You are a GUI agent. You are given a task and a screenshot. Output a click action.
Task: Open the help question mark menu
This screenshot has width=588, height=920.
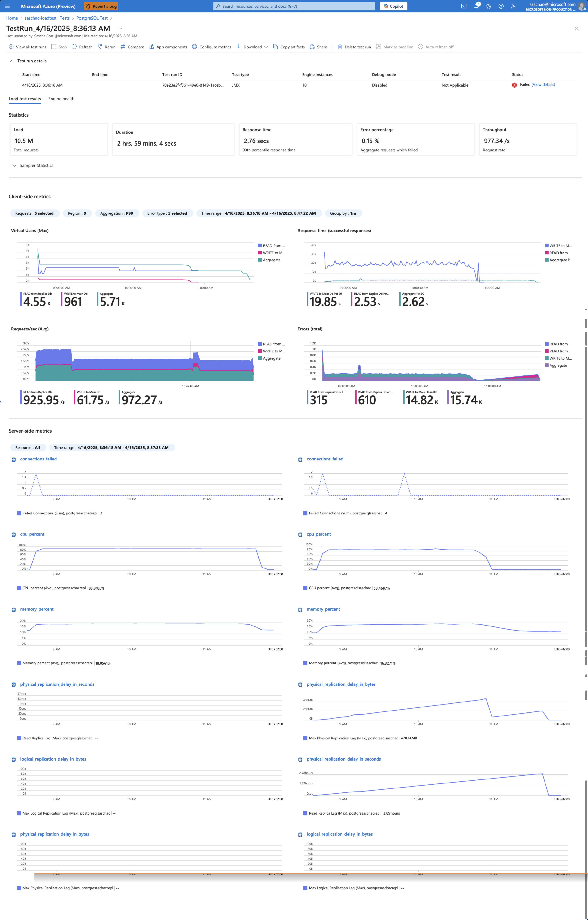click(501, 6)
